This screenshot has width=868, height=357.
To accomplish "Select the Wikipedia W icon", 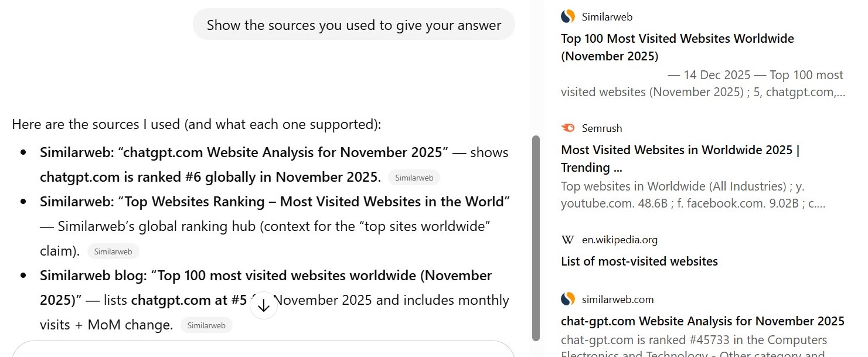I will coord(567,240).
